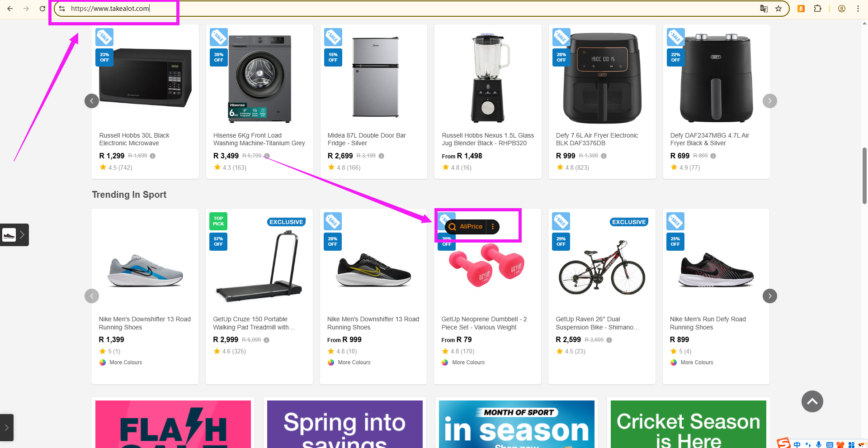
Task: Open the browser profile icon
Action: (842, 9)
